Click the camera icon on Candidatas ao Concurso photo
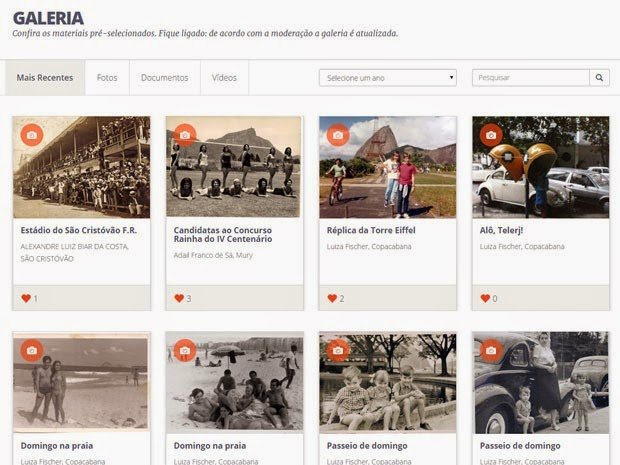This screenshot has height=465, width=620. coord(185,135)
